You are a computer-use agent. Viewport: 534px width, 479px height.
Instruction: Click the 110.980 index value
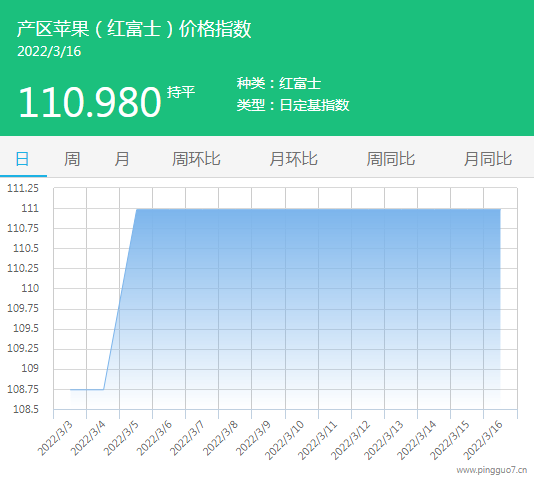click(x=90, y=102)
